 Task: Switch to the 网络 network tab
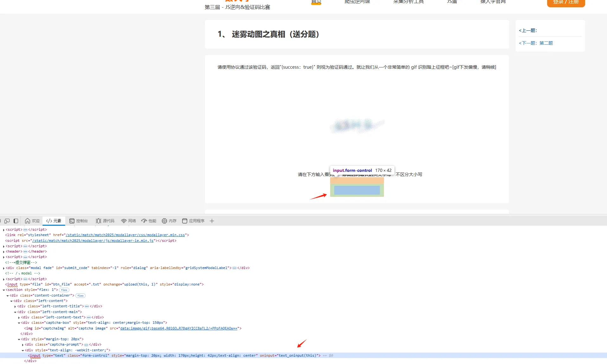coord(128,221)
